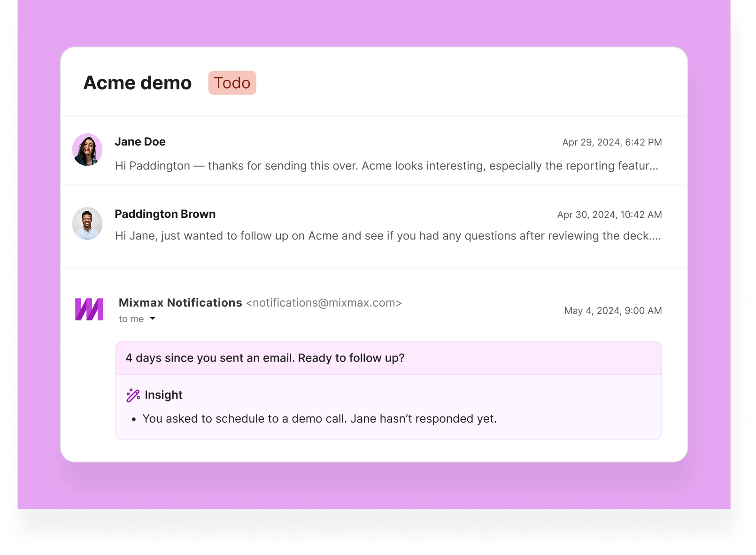Image resolution: width=756 pixels, height=555 pixels.
Task: Click the notifications@mixmax.com email address
Action: pyautogui.click(x=324, y=303)
